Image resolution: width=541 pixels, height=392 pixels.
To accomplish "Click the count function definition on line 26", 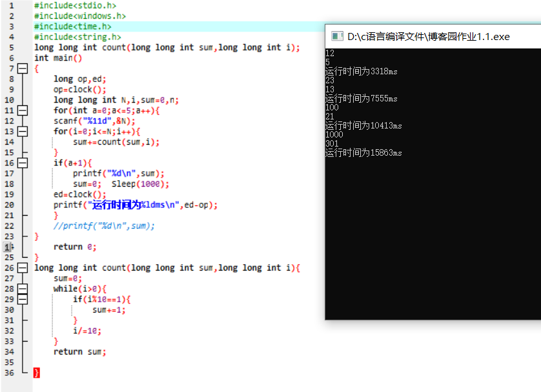I will point(167,268).
